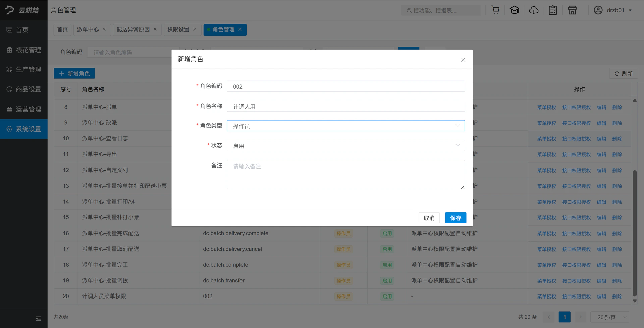Collapse sidebar with the bottom menu icon
The height and width of the screenshot is (328, 644).
point(38,318)
